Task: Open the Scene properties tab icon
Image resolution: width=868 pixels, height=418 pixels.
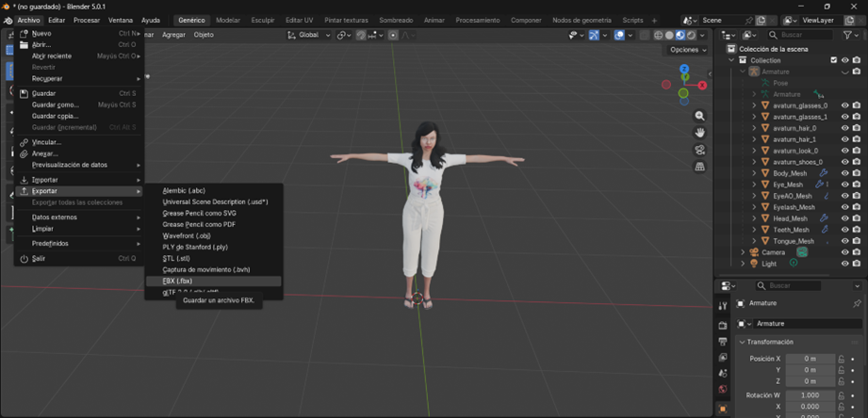Action: point(723,373)
